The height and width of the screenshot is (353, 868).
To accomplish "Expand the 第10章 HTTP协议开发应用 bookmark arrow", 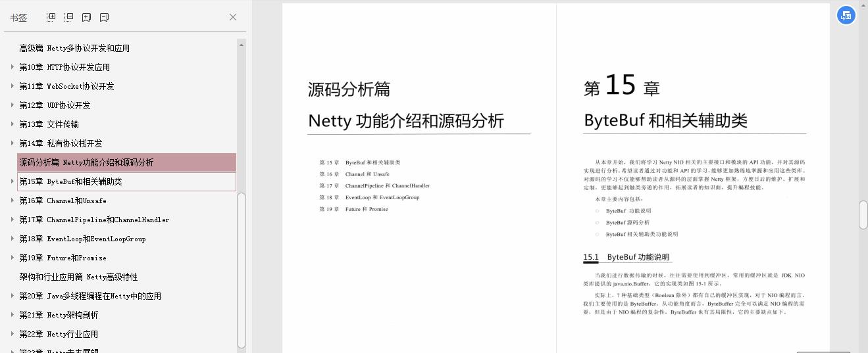I will (x=13, y=67).
